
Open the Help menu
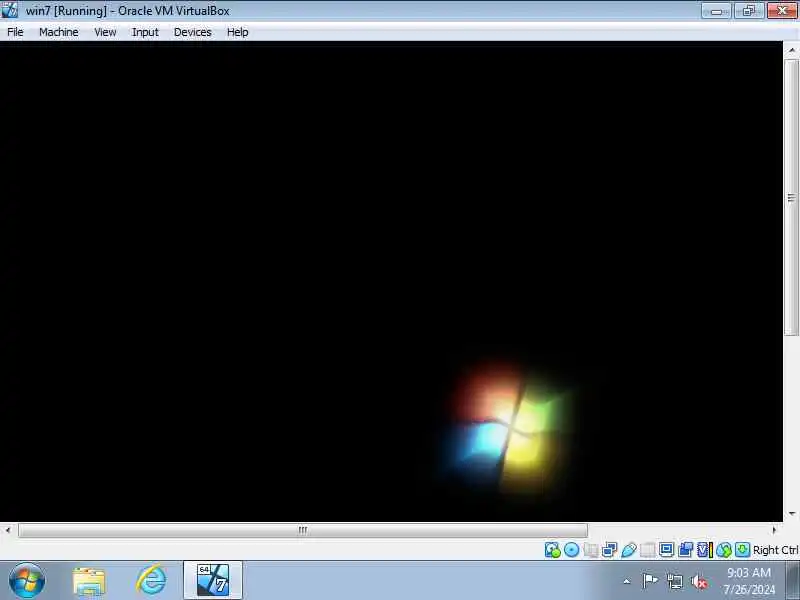pos(237,32)
